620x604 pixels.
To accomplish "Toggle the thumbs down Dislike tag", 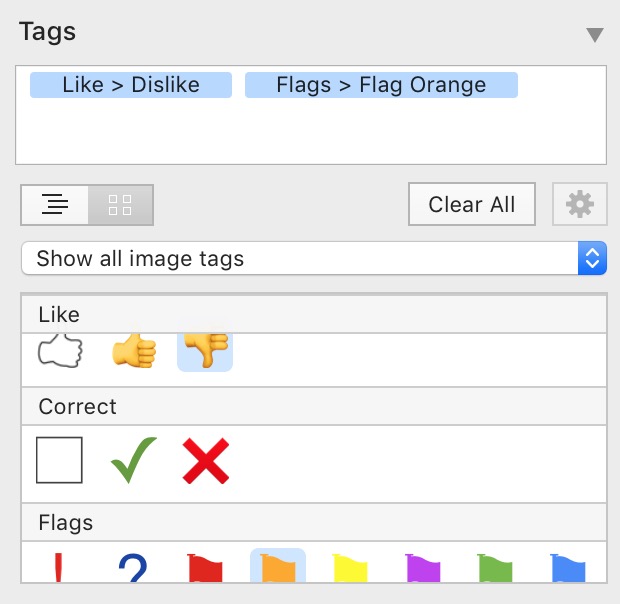I will tap(205, 352).
